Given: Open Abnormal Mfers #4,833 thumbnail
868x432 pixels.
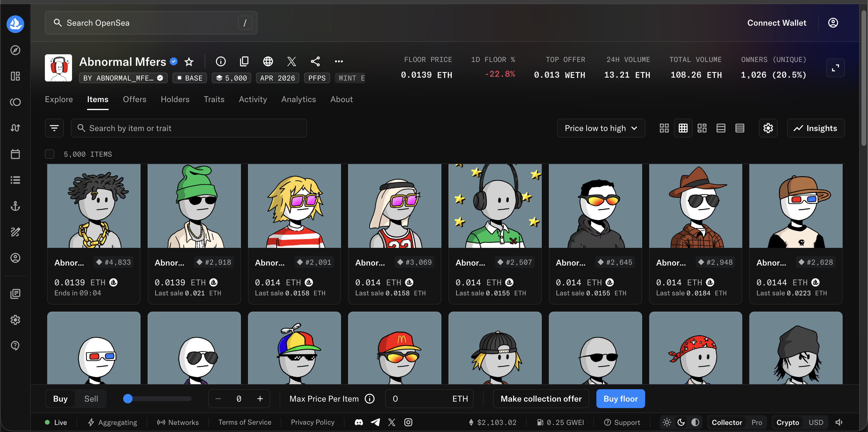Looking at the screenshot, I should click(94, 206).
